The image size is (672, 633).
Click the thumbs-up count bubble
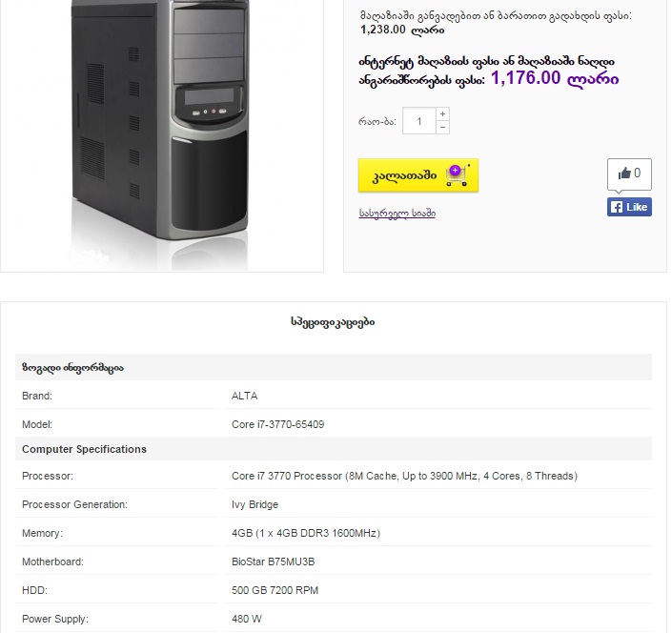[x=629, y=174]
